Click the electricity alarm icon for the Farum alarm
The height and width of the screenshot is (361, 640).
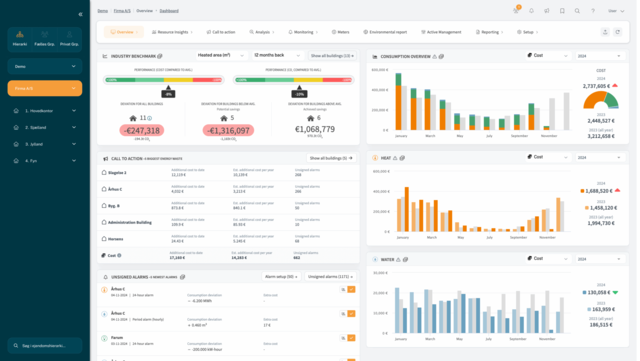coord(104,338)
